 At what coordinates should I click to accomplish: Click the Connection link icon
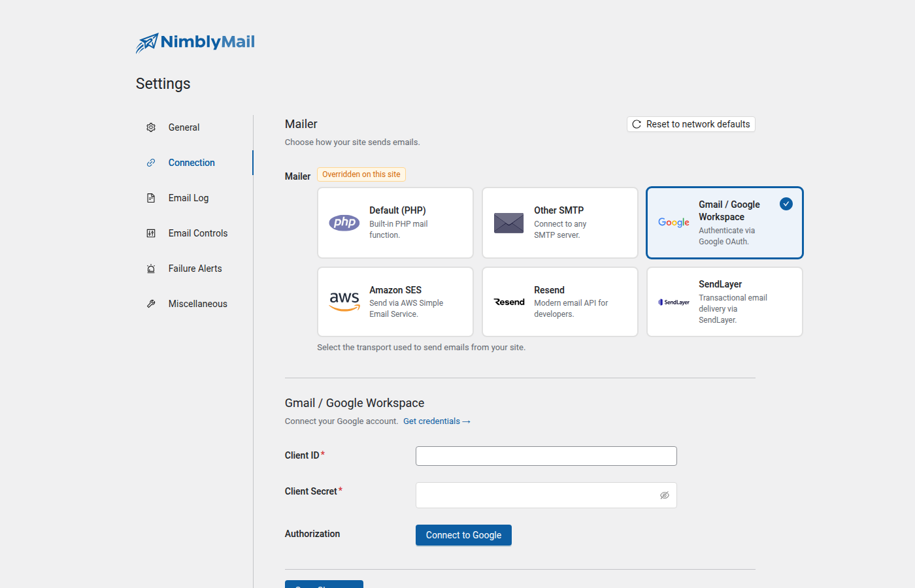(151, 163)
